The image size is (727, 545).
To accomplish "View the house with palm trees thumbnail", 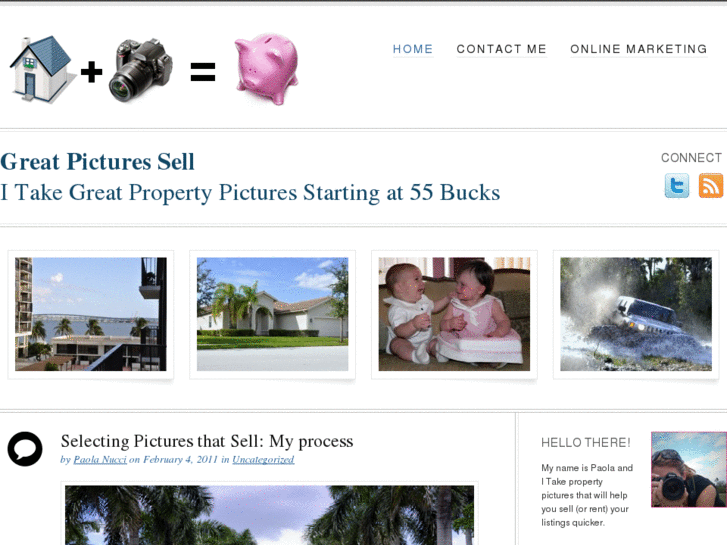I will (x=272, y=314).
